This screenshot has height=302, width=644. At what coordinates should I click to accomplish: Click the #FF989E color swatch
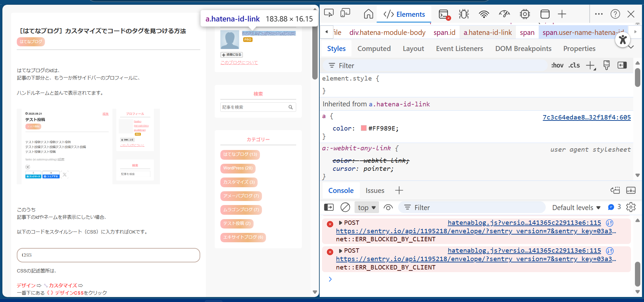364,128
